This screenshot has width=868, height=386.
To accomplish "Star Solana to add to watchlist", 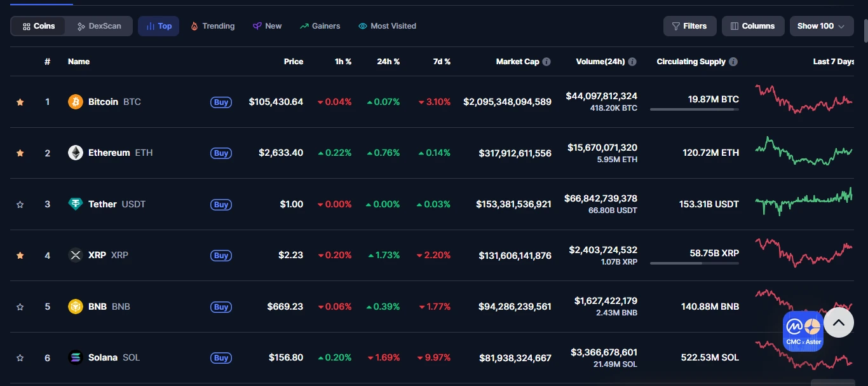I will (x=20, y=357).
